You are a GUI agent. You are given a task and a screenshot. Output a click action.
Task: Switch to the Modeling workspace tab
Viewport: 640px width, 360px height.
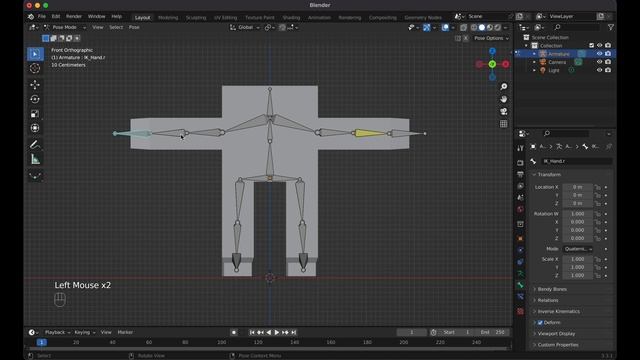168,18
